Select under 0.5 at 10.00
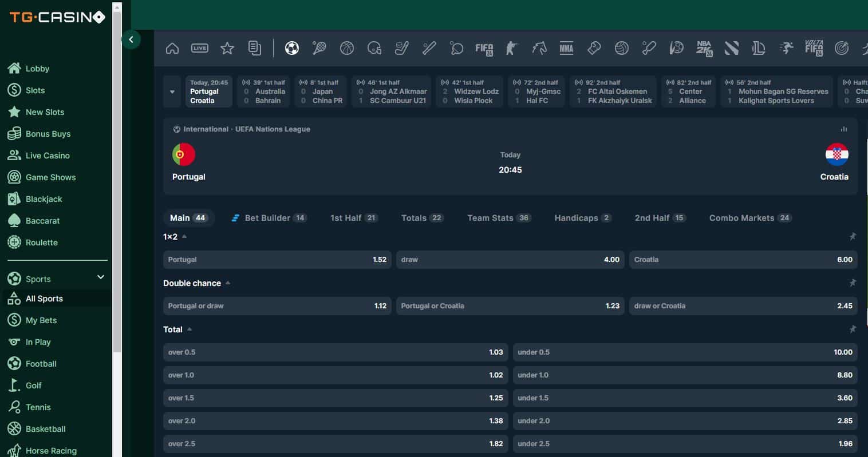This screenshot has height=457, width=868. click(x=685, y=352)
